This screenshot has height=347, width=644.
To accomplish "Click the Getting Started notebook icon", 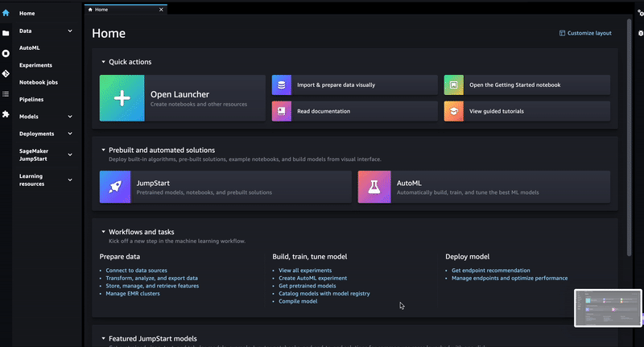I will pyautogui.click(x=453, y=85).
